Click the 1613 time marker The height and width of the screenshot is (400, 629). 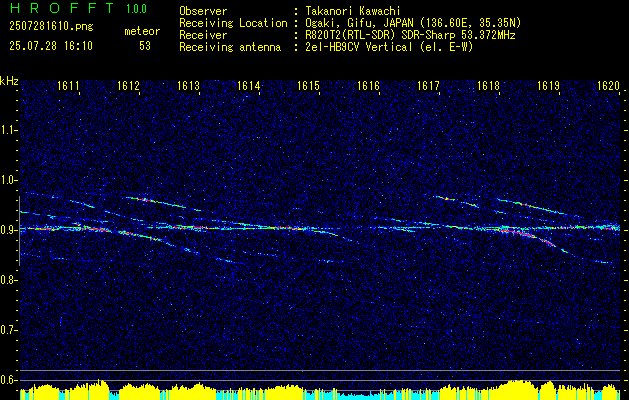point(188,85)
